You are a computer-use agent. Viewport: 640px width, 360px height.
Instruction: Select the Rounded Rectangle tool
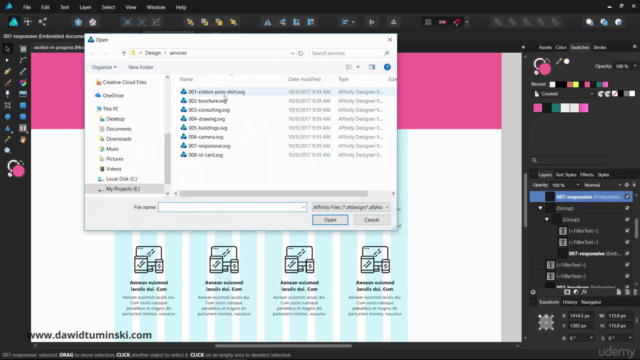click(x=23, y=117)
